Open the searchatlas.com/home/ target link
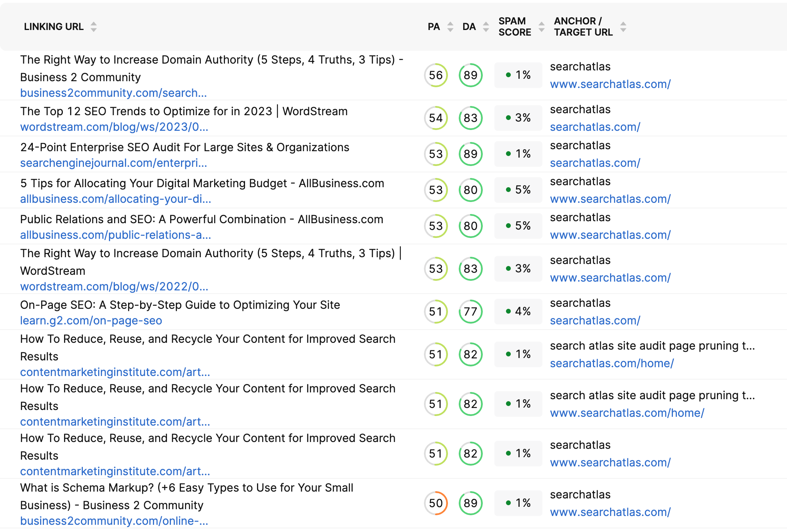 612,363
